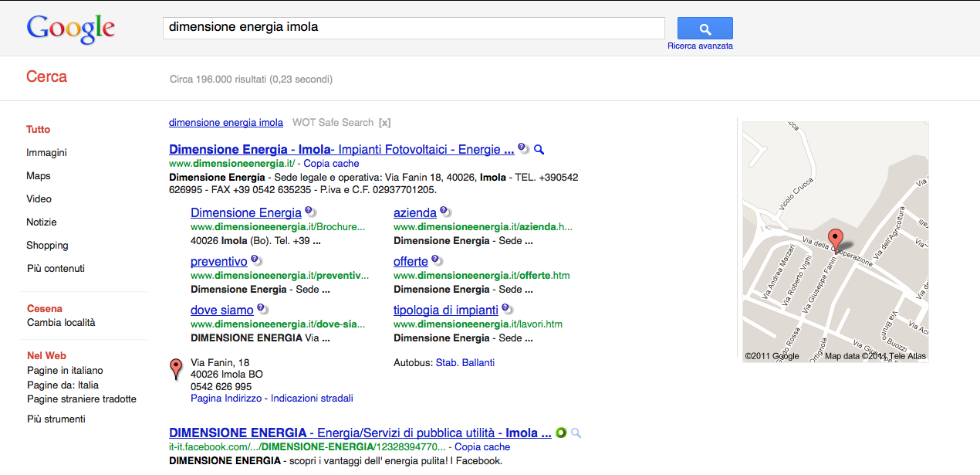Image resolution: width=980 pixels, height=475 pixels.
Task: Open tipologia di impianti sitelink
Action: (x=446, y=310)
